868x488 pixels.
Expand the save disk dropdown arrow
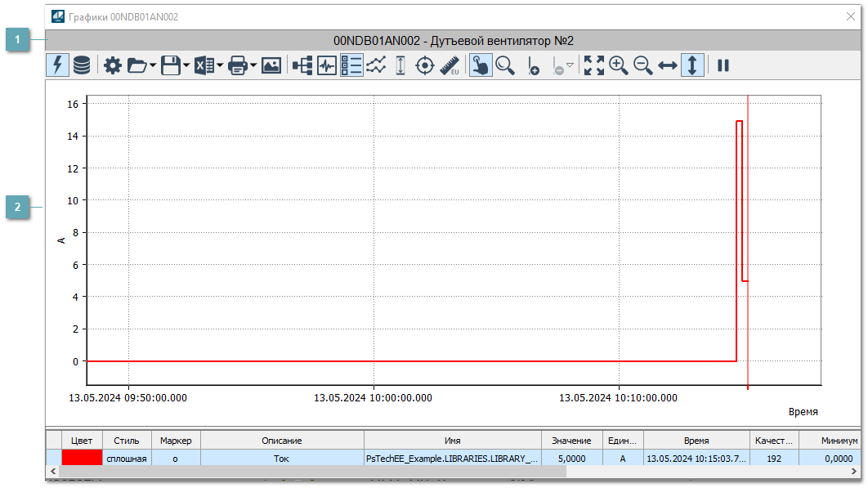tap(186, 66)
